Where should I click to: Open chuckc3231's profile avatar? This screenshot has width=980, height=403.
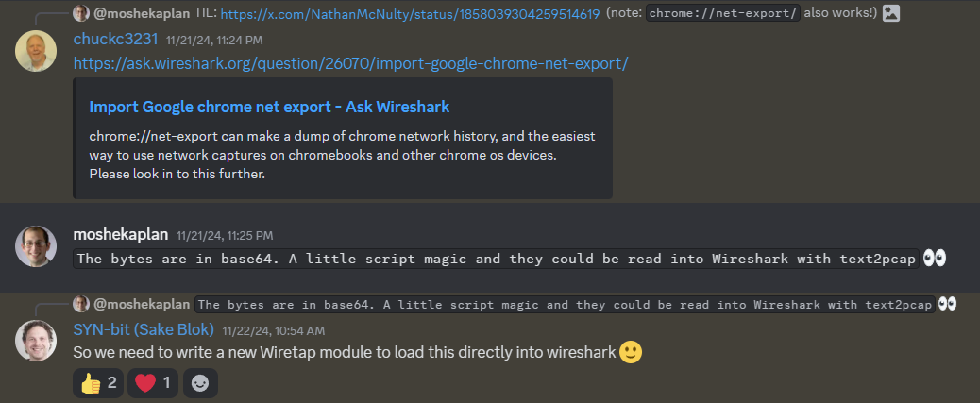[x=36, y=51]
